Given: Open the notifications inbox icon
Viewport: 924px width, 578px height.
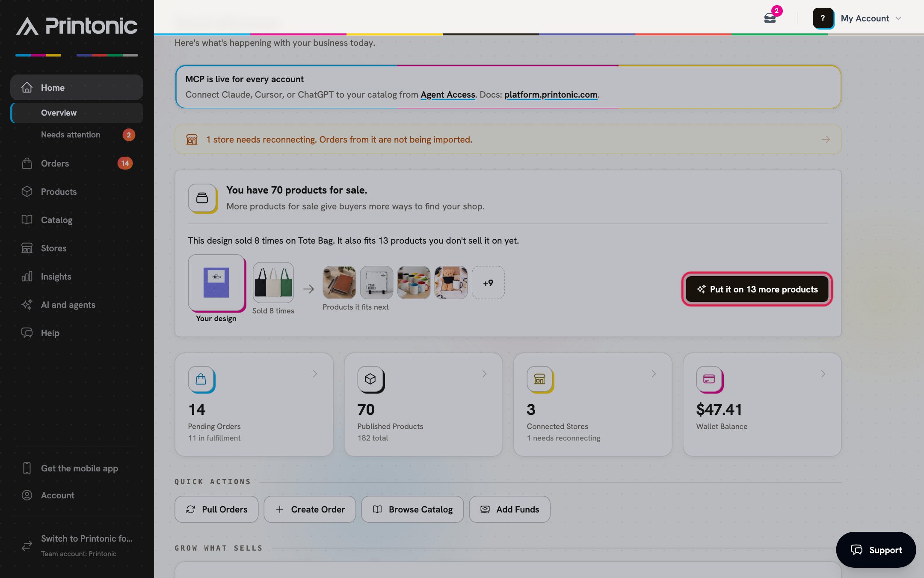Looking at the screenshot, I should tap(770, 18).
